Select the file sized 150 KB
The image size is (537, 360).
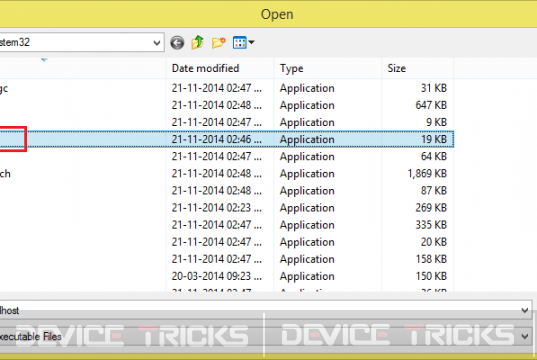(x=227, y=276)
